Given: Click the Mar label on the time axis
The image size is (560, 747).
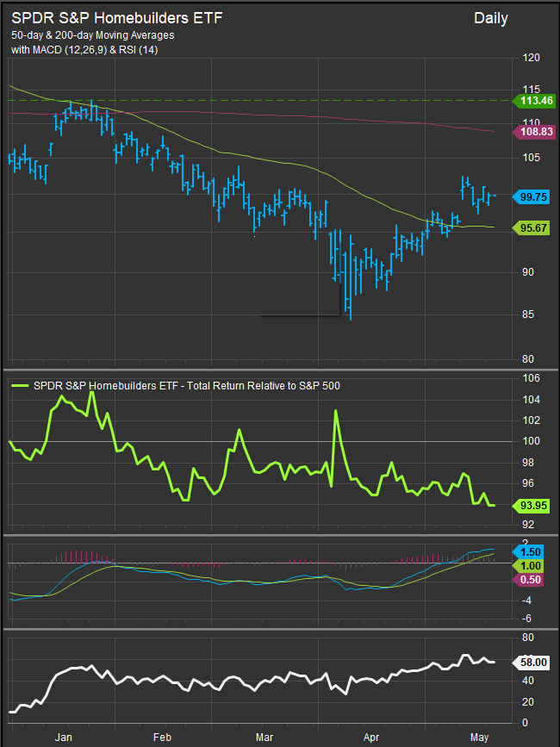Looking at the screenshot, I should tap(263, 738).
